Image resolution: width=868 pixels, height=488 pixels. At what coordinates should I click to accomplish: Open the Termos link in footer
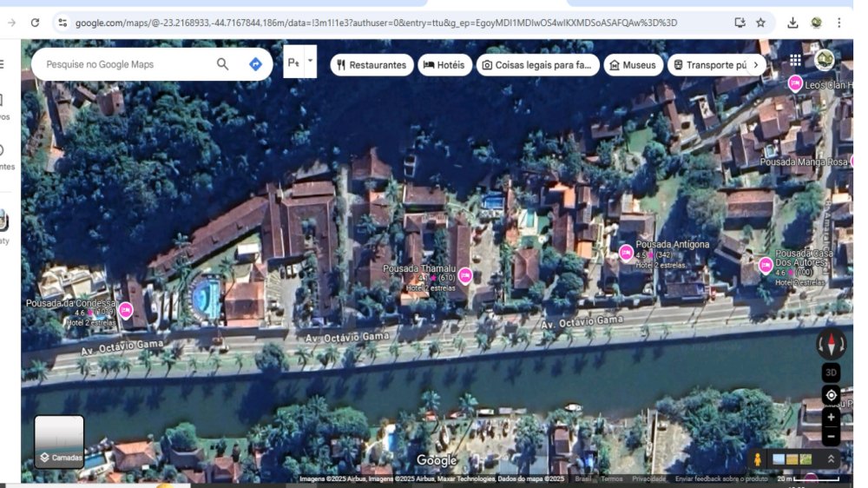click(x=611, y=479)
